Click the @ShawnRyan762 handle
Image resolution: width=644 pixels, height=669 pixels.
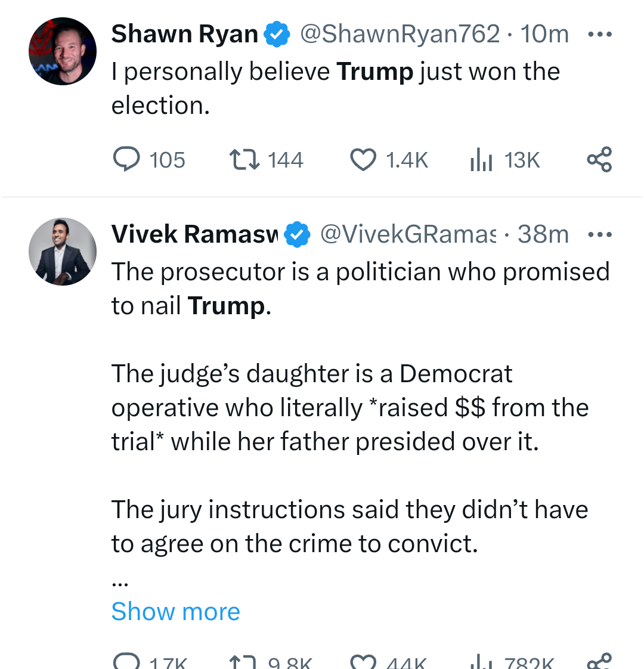pos(399,35)
